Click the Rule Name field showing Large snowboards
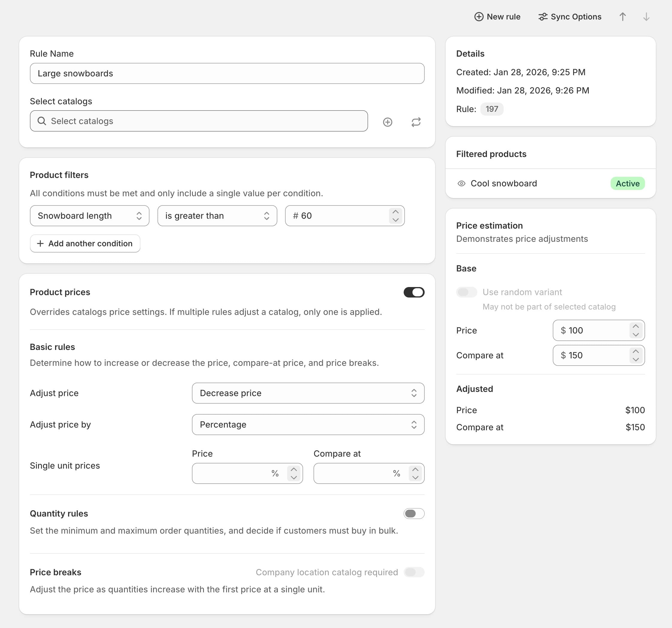Screen dimensions: 672x628 227,73
